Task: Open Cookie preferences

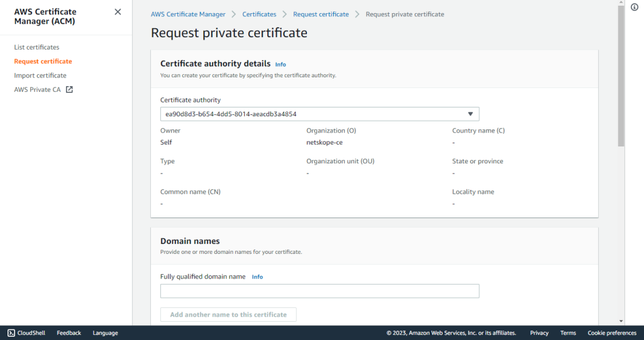Action: point(612,333)
